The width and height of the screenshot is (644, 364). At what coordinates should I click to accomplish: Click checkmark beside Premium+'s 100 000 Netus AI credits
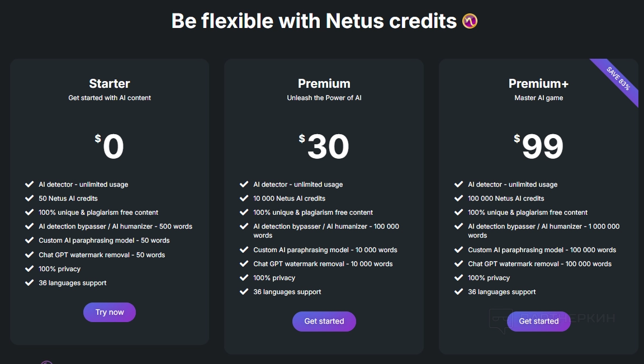point(458,198)
